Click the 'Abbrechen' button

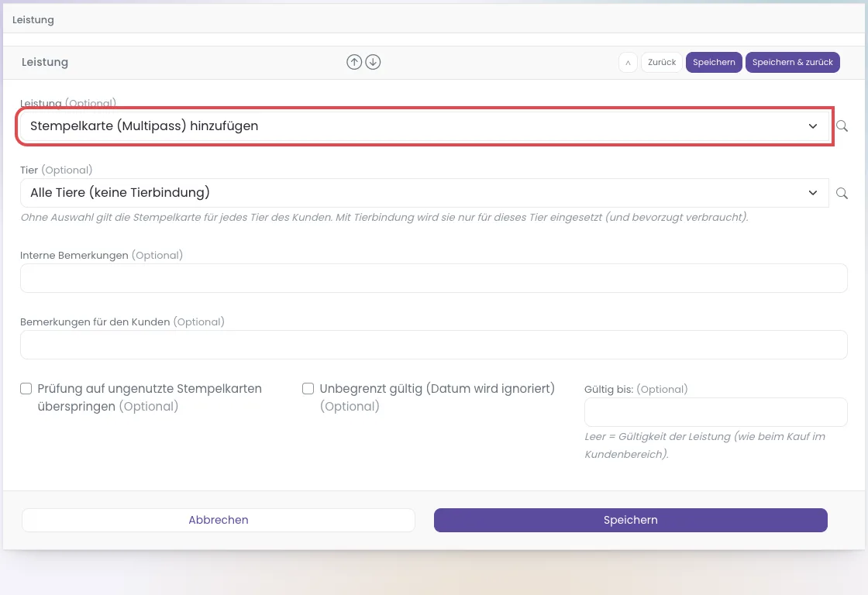point(218,521)
